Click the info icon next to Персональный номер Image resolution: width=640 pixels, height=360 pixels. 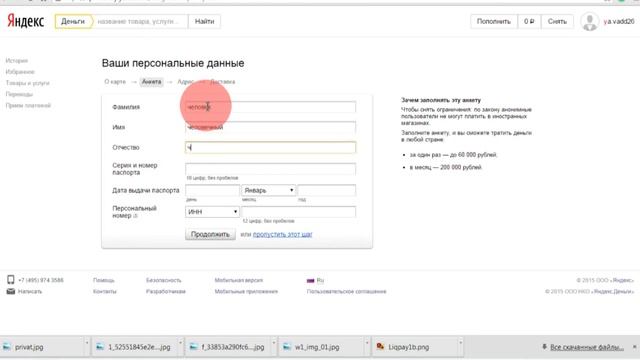pyautogui.click(x=136, y=216)
